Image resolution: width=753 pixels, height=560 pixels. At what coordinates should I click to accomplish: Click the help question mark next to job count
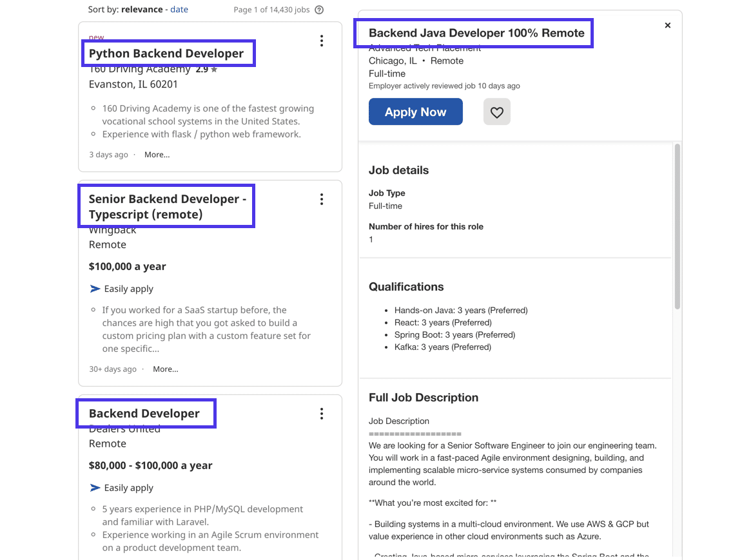pos(319,10)
